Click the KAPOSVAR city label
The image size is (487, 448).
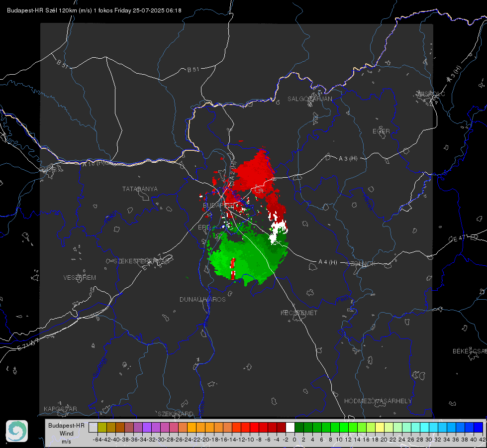[x=60, y=409]
